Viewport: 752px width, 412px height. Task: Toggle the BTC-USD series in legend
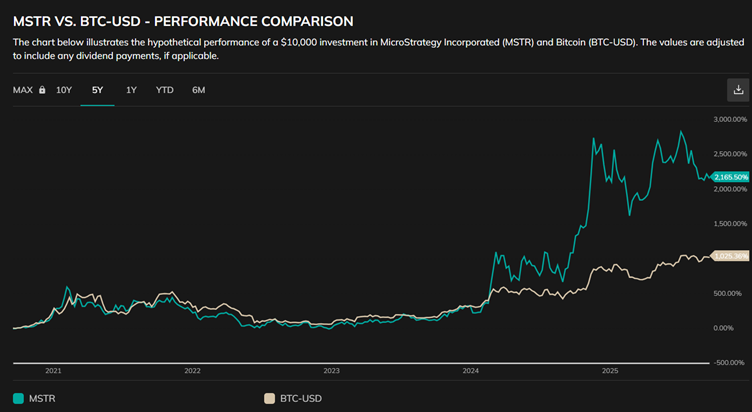tap(293, 399)
